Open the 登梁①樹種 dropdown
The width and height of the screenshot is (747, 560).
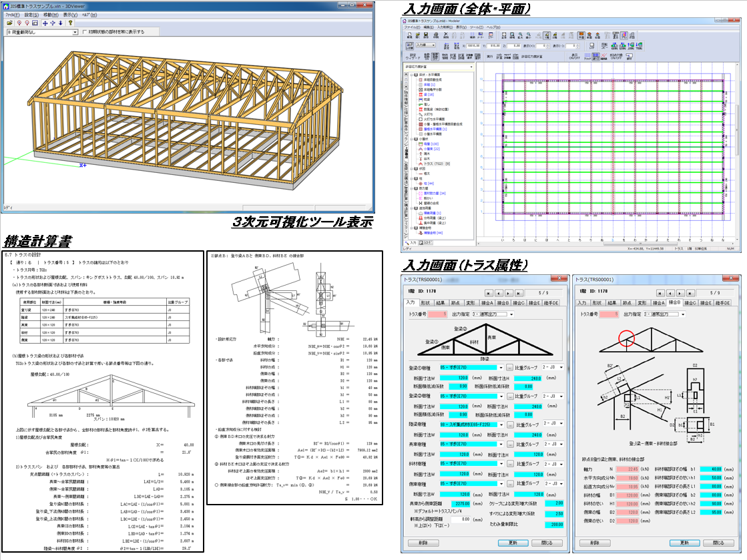(471, 368)
